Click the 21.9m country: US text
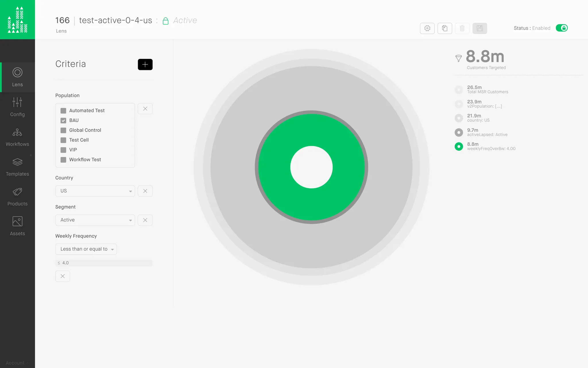Image resolution: width=588 pixels, height=368 pixels. click(478, 118)
